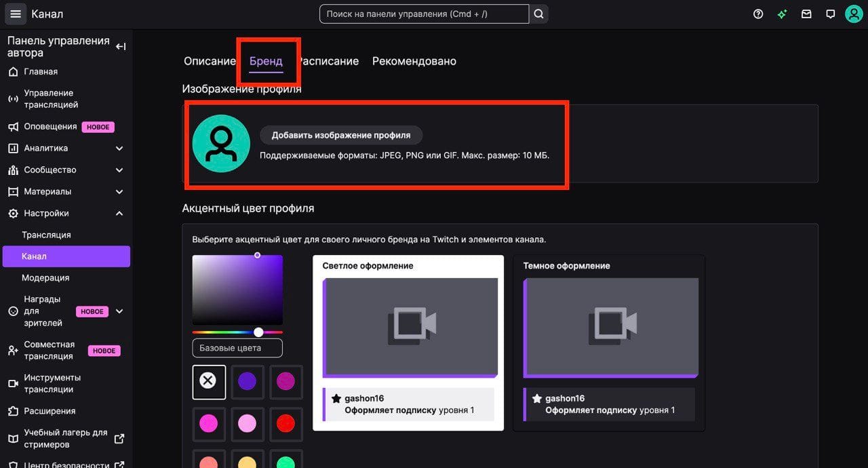Select the red color swatch
The height and width of the screenshot is (468, 868).
[285, 424]
